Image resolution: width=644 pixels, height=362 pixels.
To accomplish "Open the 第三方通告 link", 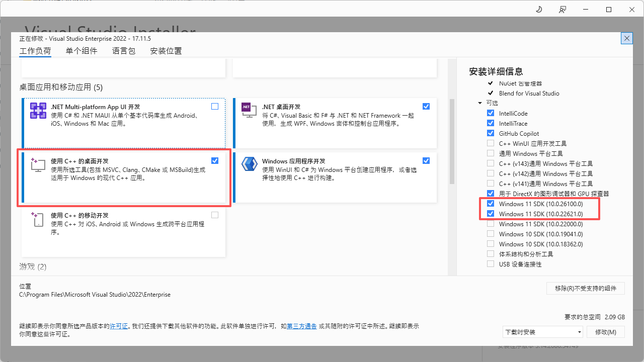I will pos(302,326).
